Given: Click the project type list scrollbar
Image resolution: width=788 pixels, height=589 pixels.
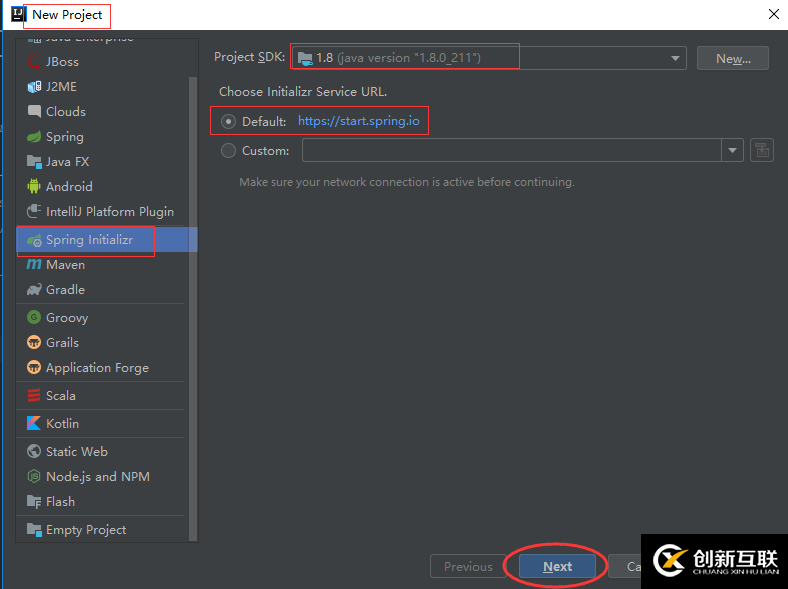Looking at the screenshot, I should point(193,309).
